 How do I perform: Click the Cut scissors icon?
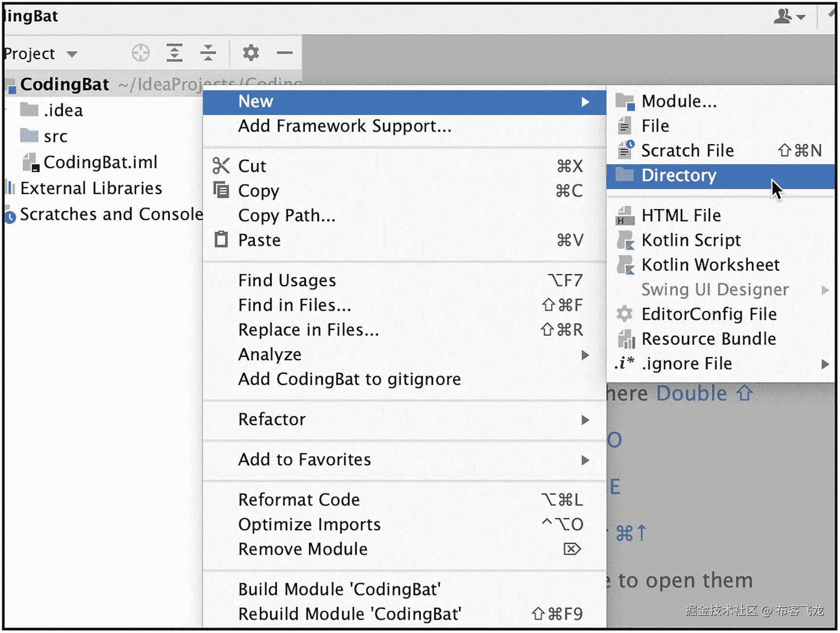tap(221, 166)
